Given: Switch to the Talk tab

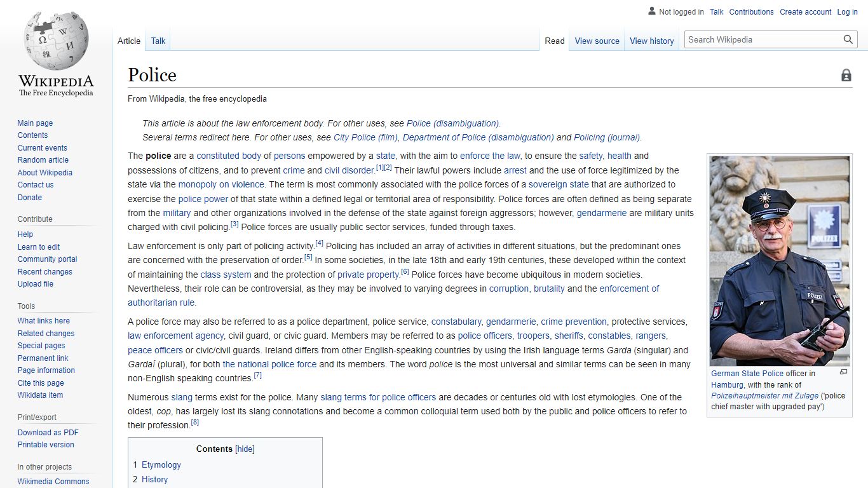Looking at the screenshot, I should tap(158, 41).
